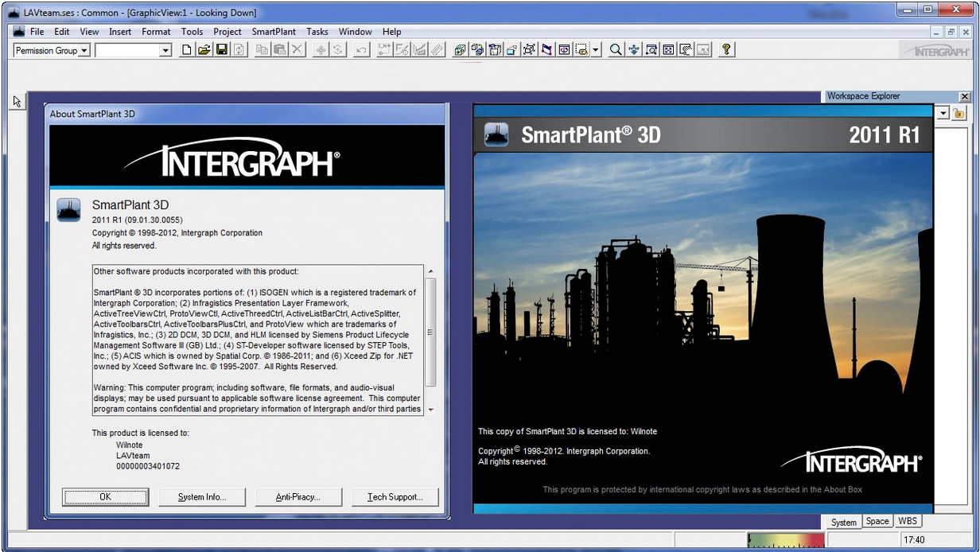Click the 17:40 time in status bar
The width and height of the screenshot is (980, 552).
pos(915,540)
